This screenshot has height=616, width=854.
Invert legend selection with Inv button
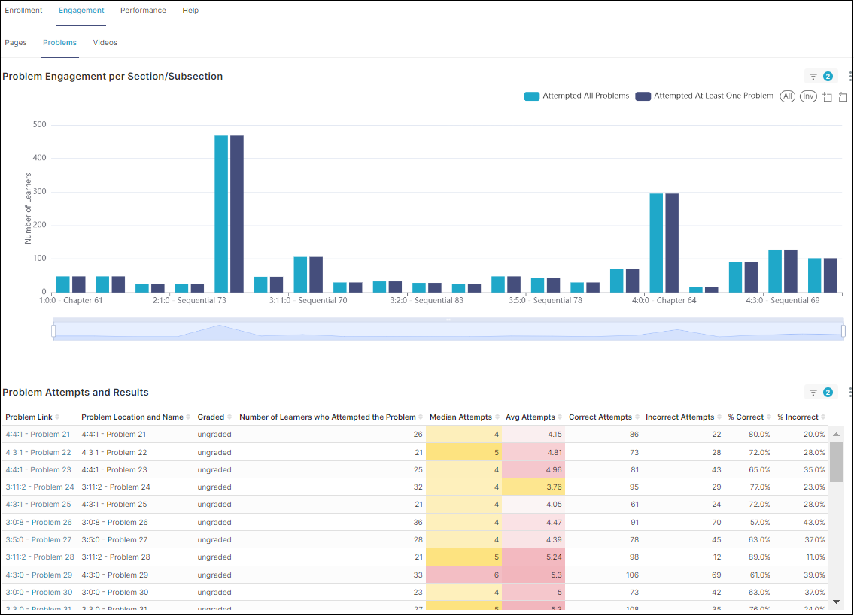[x=808, y=96]
